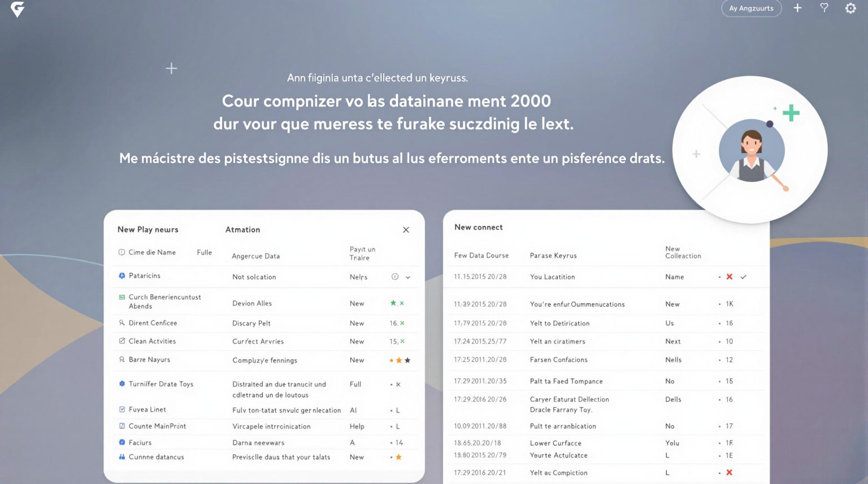Click the user icon beside Barre Nayurs
The width and height of the screenshot is (868, 484).
(121, 359)
